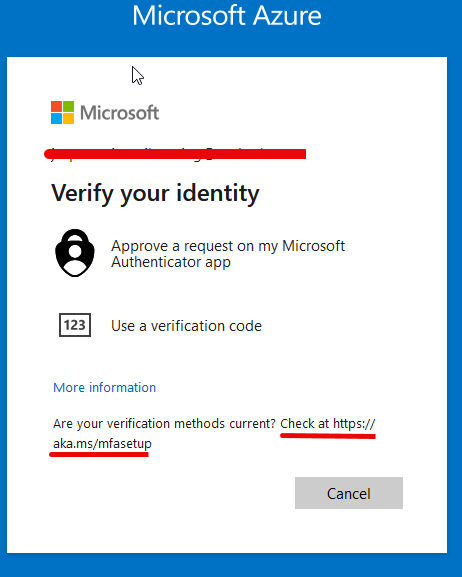The width and height of the screenshot is (462, 577).
Task: Click the aka.ms/mfasetup URL text
Action: point(102,443)
